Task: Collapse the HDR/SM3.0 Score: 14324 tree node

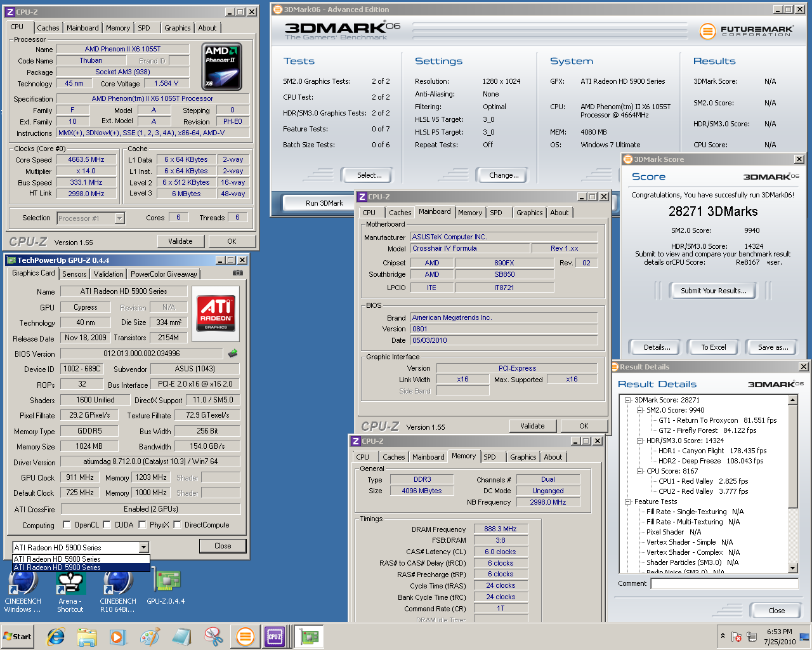Action: (639, 441)
